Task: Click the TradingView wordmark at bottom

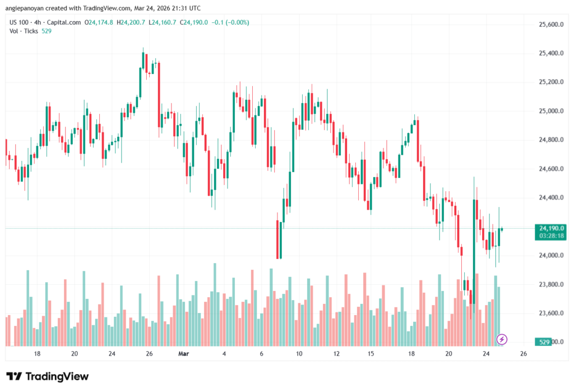Action: click(57, 376)
